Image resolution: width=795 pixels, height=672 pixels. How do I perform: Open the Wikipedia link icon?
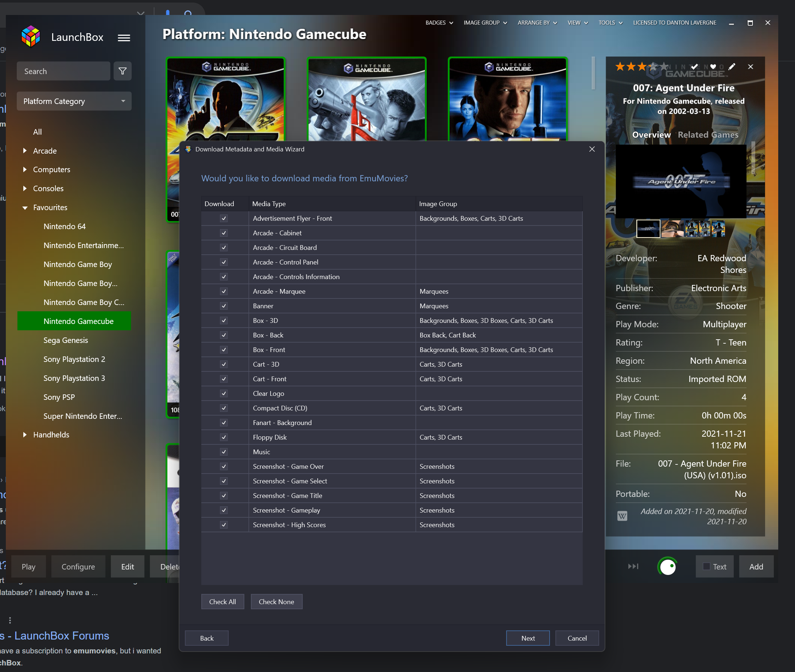pos(622,516)
